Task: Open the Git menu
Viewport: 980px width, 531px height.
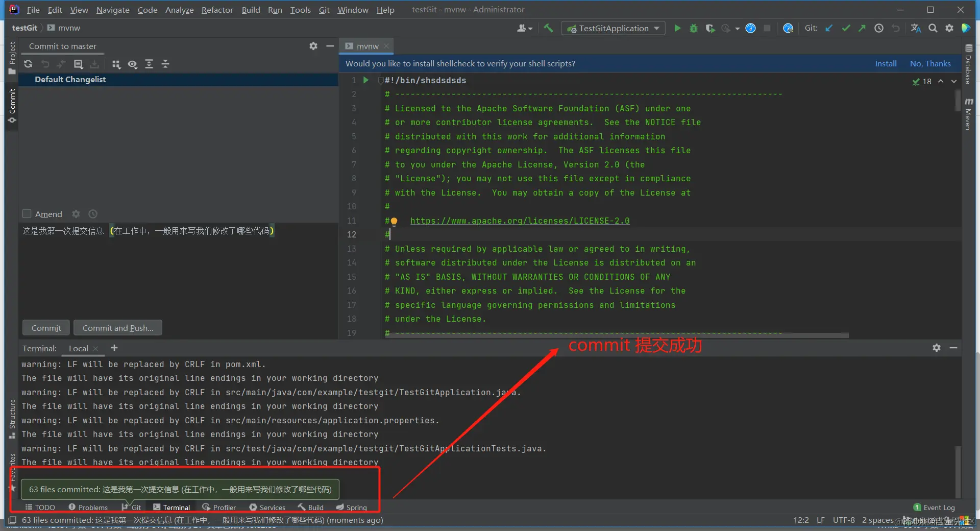Action: 324,10
